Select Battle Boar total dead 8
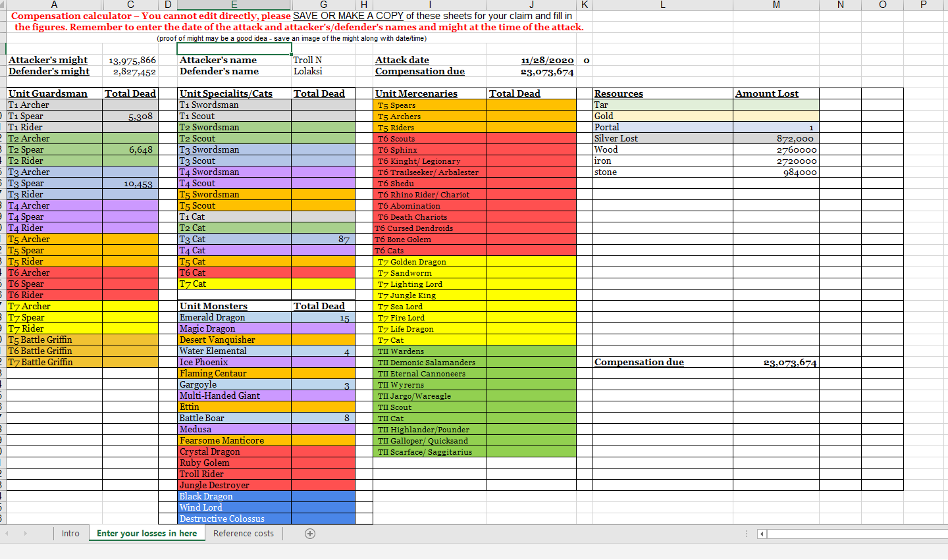The width and height of the screenshot is (948, 560). coord(323,419)
